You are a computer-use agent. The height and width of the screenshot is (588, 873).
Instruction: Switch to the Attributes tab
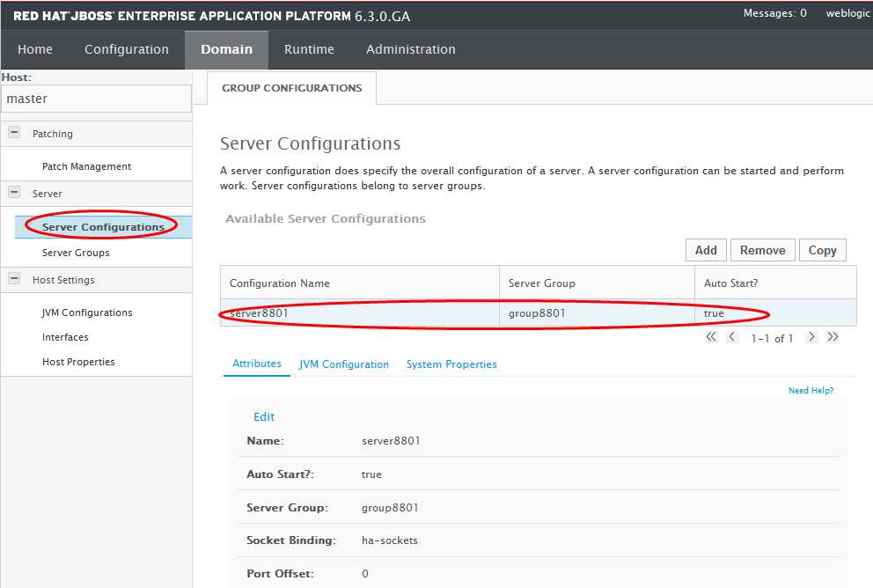257,364
